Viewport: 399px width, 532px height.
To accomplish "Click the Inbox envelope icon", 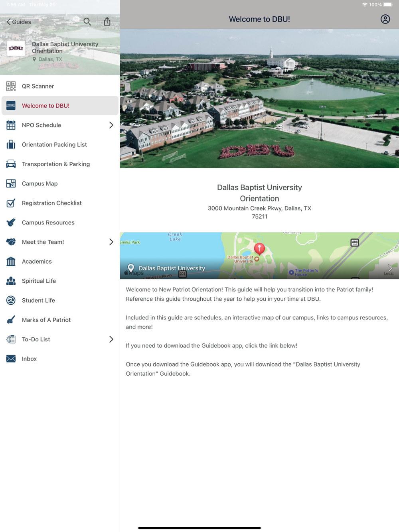I will click(x=11, y=359).
